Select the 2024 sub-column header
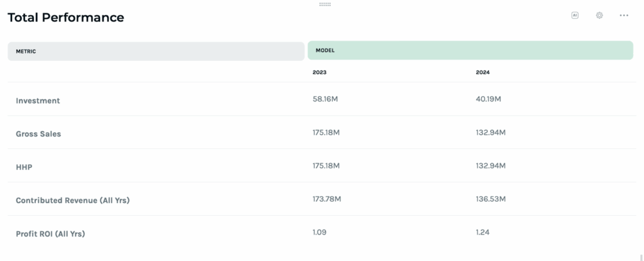Viewport: 644px width, 261px height. coord(482,72)
